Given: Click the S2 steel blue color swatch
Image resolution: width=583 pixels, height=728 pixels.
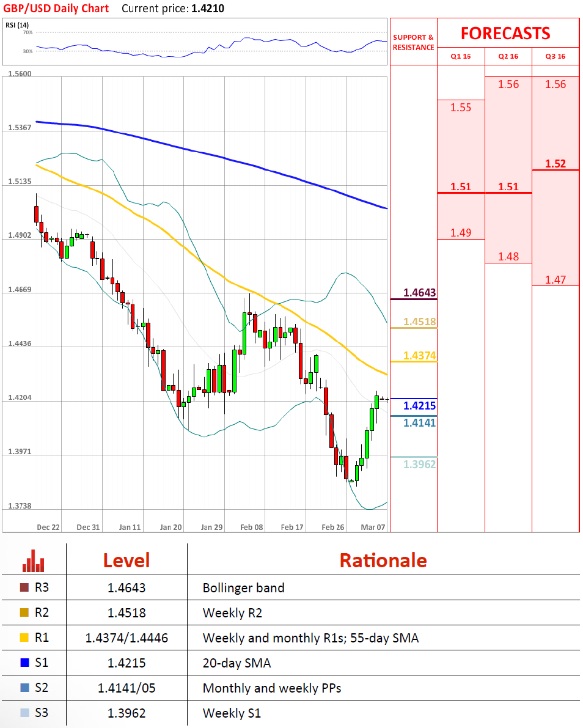Looking at the screenshot, I should [24, 688].
